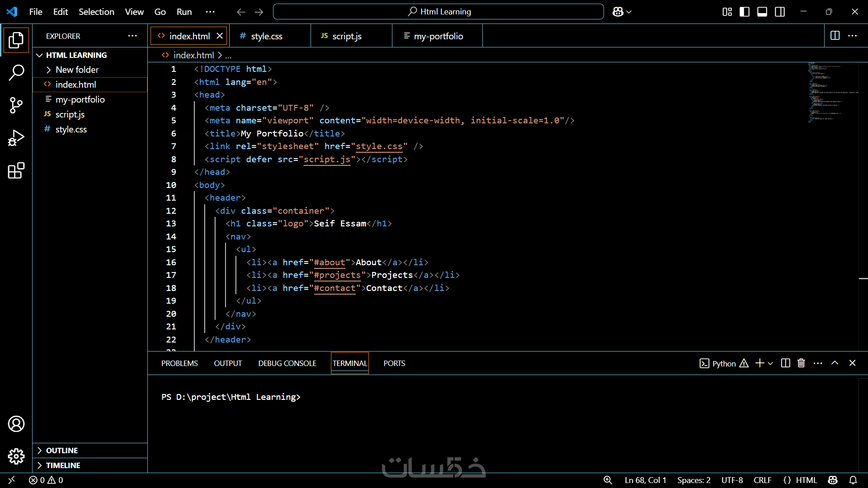Split the editor to the right
The height and width of the screenshot is (488, 868).
[x=835, y=36]
